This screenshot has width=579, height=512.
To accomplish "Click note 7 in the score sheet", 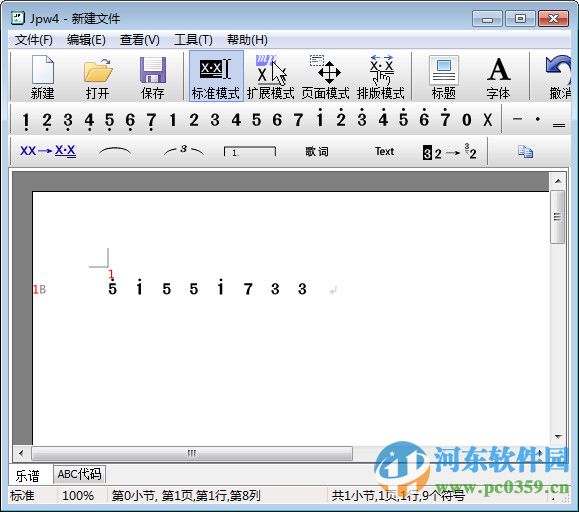I will coord(248,289).
